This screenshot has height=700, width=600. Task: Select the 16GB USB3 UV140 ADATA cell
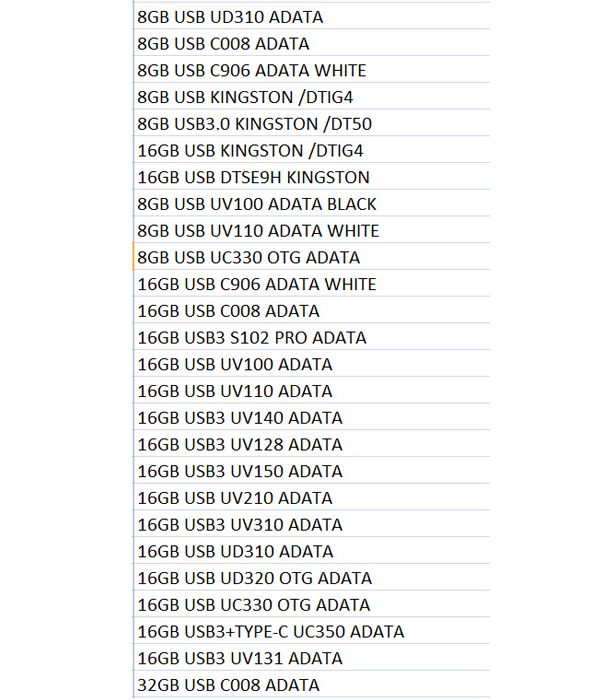pyautogui.click(x=312, y=417)
